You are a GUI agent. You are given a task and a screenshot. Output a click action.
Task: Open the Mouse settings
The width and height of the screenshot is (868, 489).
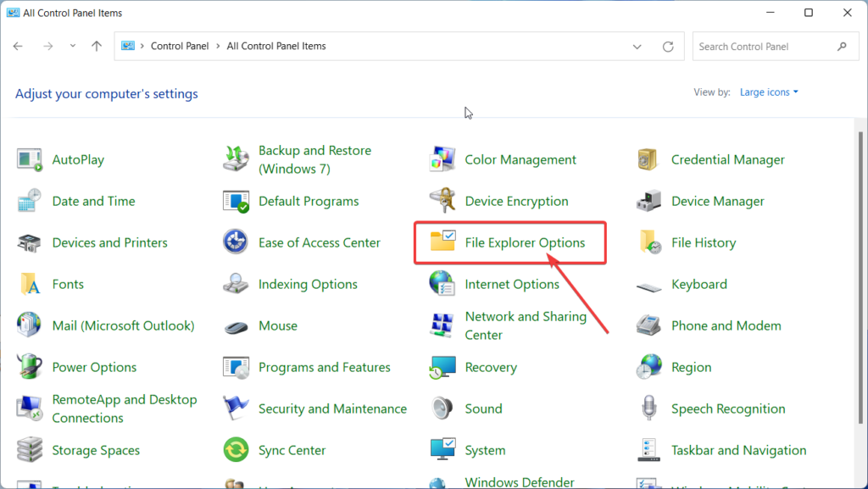pyautogui.click(x=278, y=325)
